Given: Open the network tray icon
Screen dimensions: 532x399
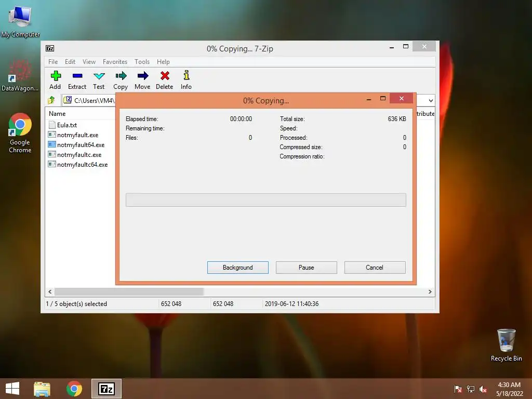Looking at the screenshot, I should (471, 389).
